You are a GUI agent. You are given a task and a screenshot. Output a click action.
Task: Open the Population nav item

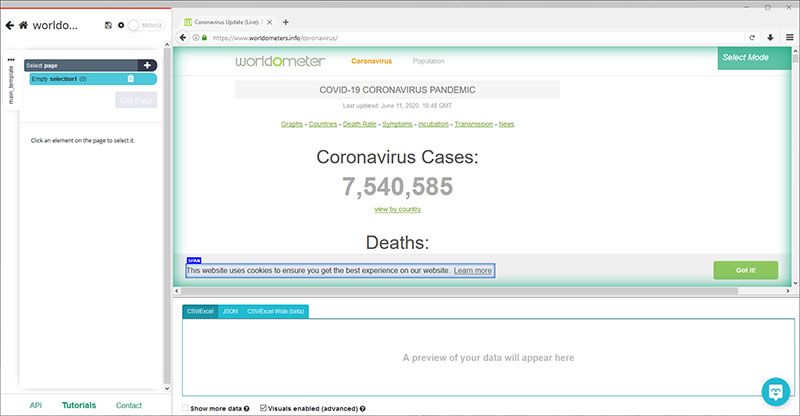429,61
